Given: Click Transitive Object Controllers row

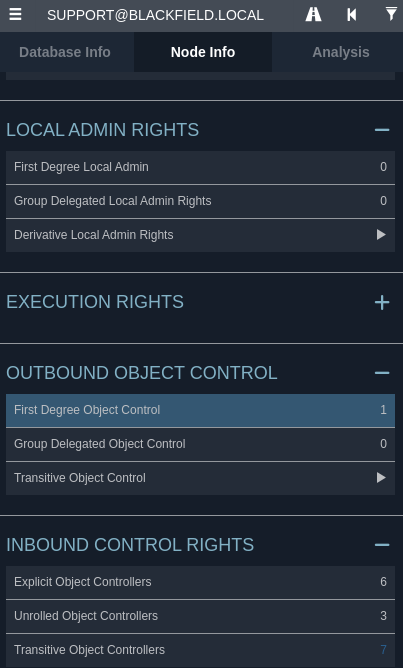Looking at the screenshot, I should click(200, 650).
